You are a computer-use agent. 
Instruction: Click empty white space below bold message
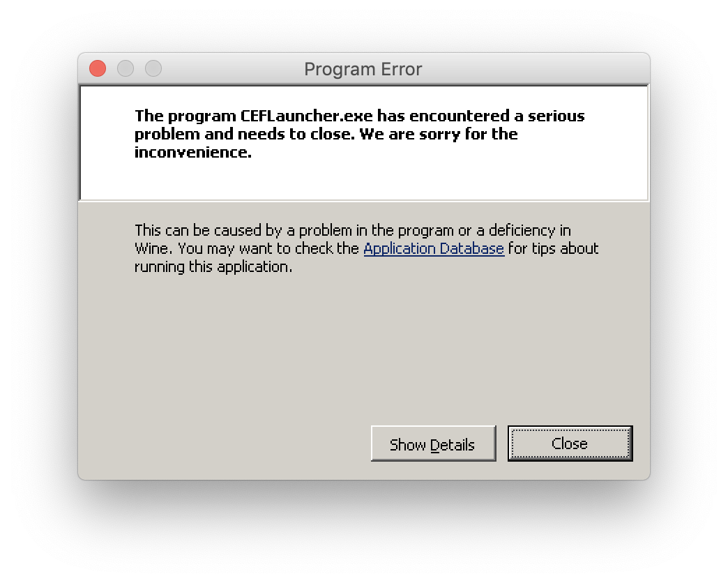[364, 181]
